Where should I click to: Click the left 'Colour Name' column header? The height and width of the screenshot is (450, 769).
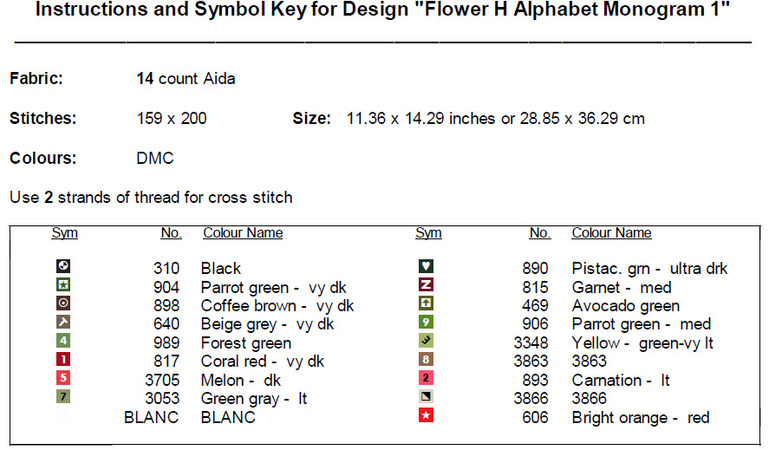(x=242, y=233)
